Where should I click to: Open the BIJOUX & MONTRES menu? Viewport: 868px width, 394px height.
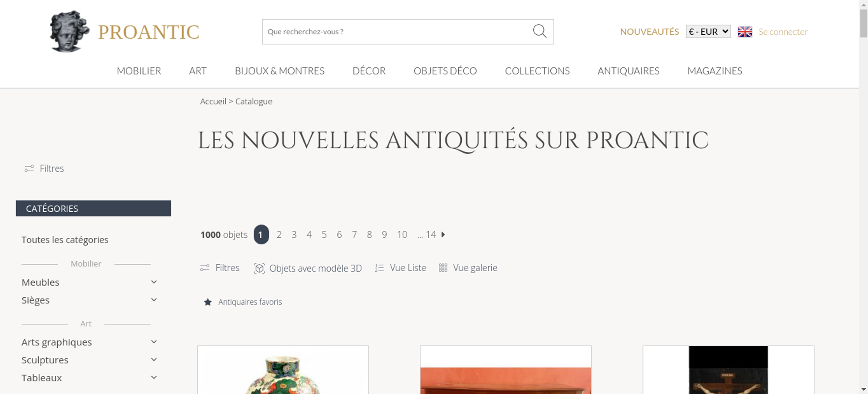point(279,71)
